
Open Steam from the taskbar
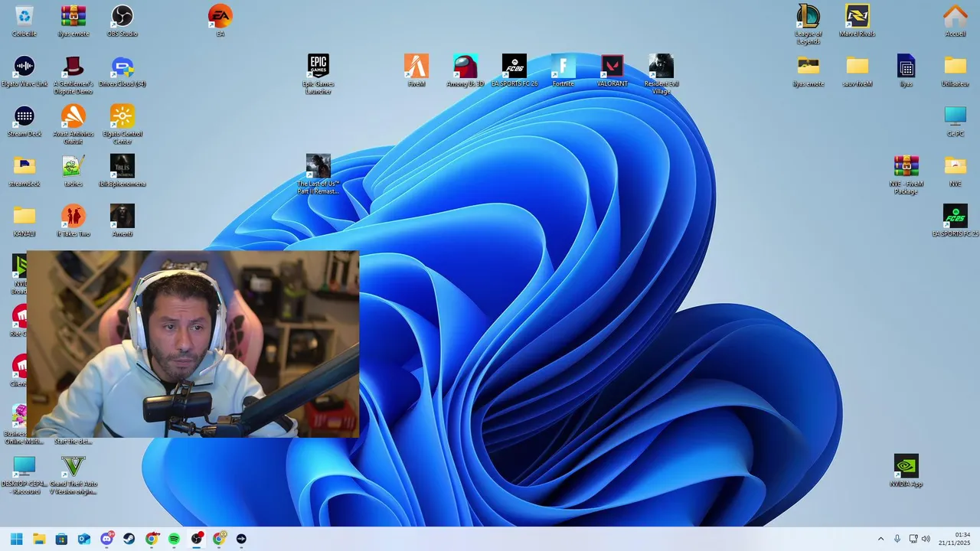(129, 539)
